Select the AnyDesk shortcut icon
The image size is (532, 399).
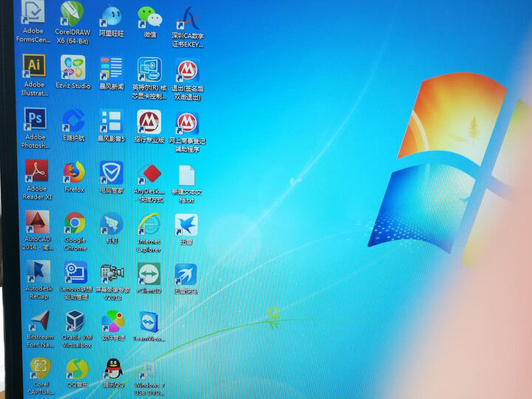pyautogui.click(x=149, y=174)
